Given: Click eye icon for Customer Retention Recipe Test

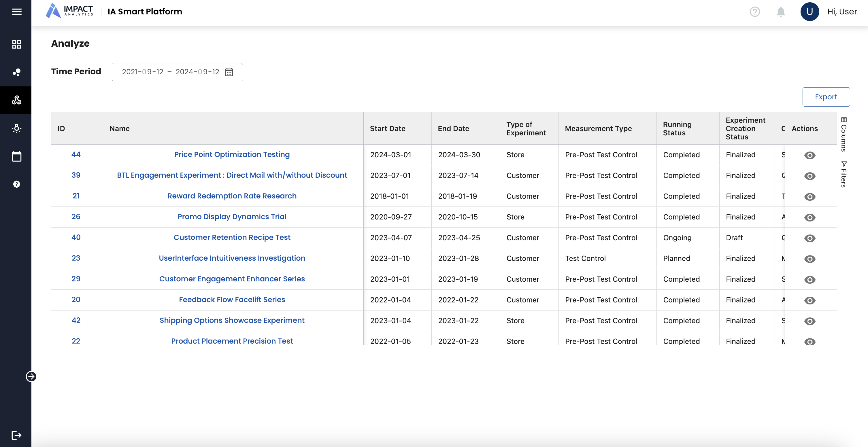Looking at the screenshot, I should click(809, 238).
